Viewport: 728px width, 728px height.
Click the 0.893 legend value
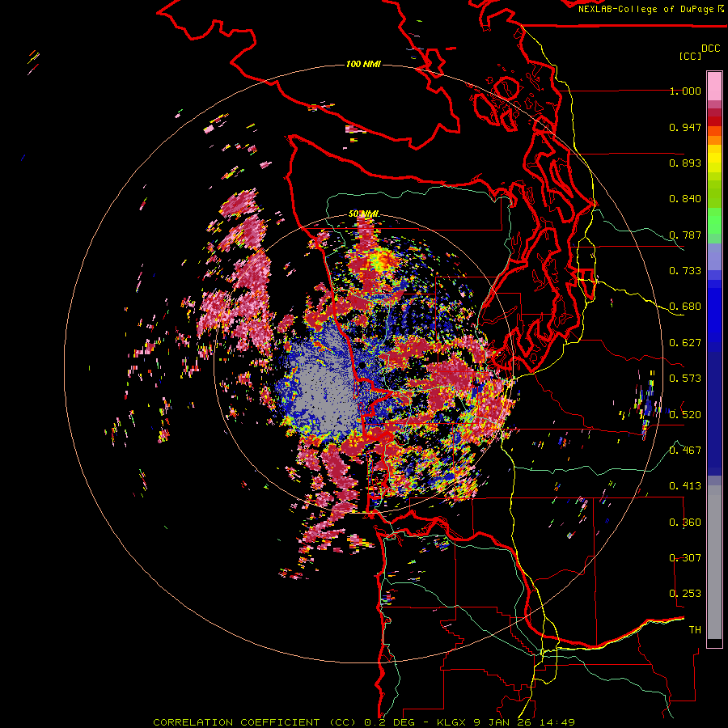tap(685, 163)
